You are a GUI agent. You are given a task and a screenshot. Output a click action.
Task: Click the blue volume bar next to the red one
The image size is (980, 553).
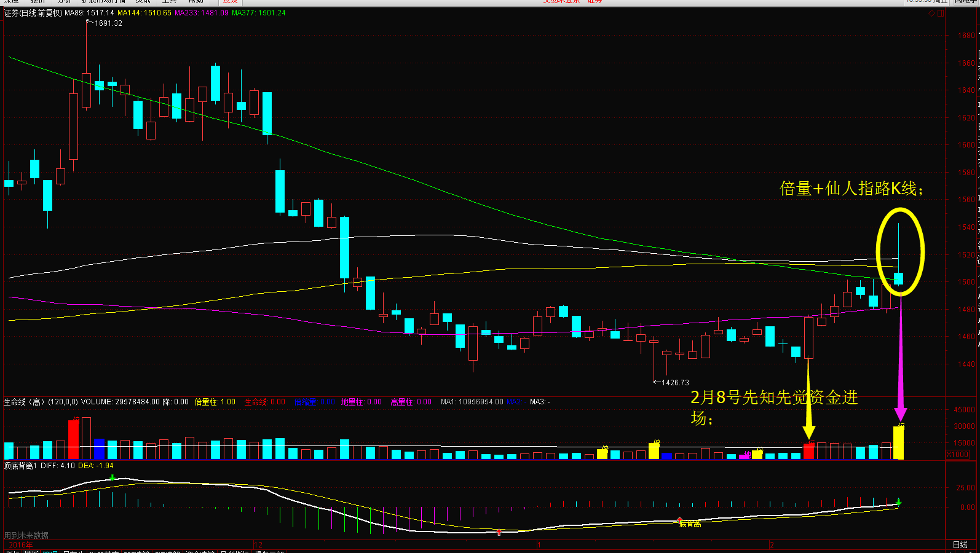100,449
